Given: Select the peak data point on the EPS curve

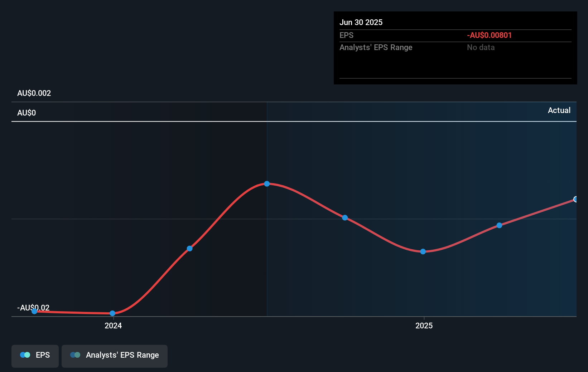Looking at the screenshot, I should pos(267,183).
